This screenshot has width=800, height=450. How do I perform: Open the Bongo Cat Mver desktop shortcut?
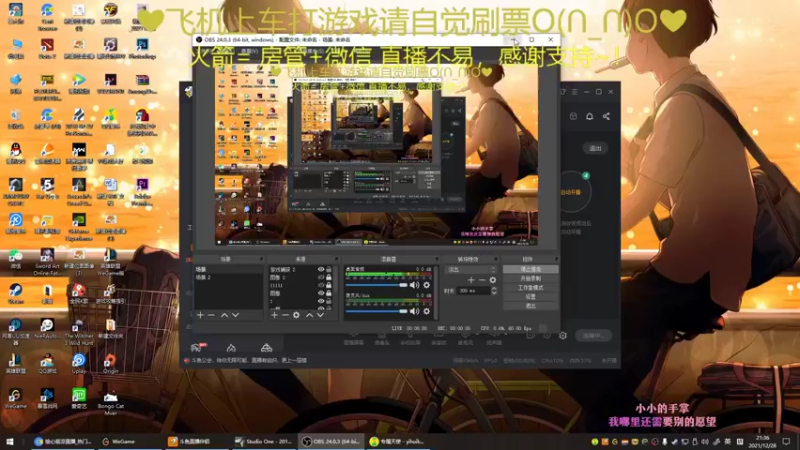tap(110, 403)
